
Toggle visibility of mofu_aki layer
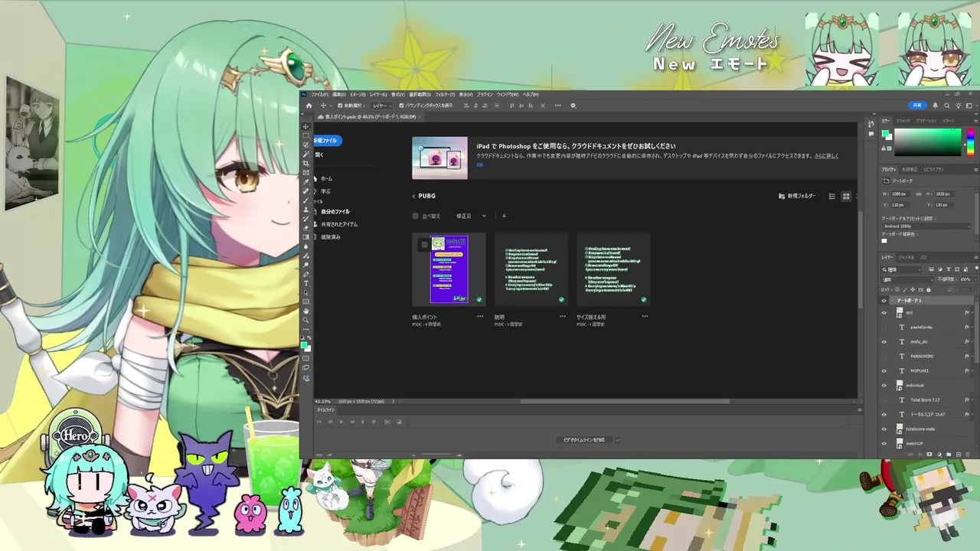(884, 341)
